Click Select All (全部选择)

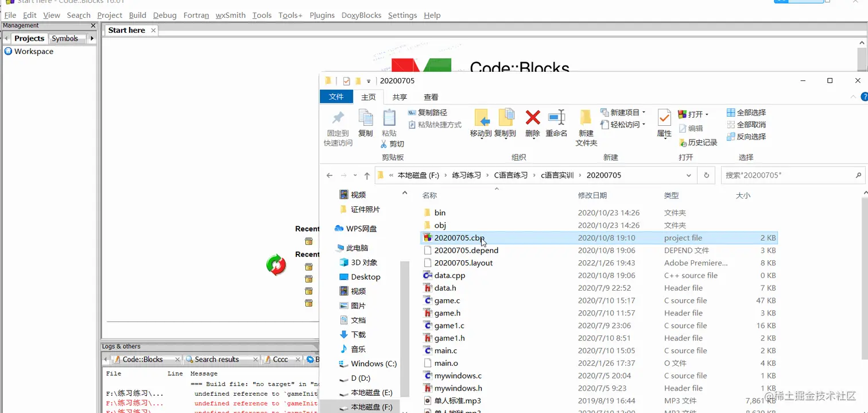[746, 113]
